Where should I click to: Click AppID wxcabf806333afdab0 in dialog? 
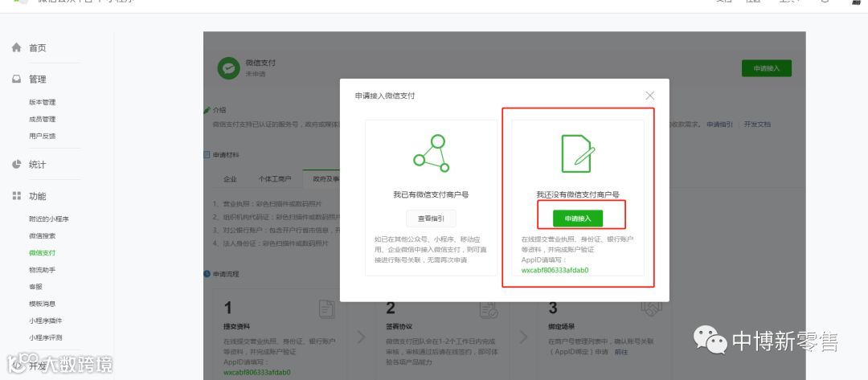coord(555,271)
